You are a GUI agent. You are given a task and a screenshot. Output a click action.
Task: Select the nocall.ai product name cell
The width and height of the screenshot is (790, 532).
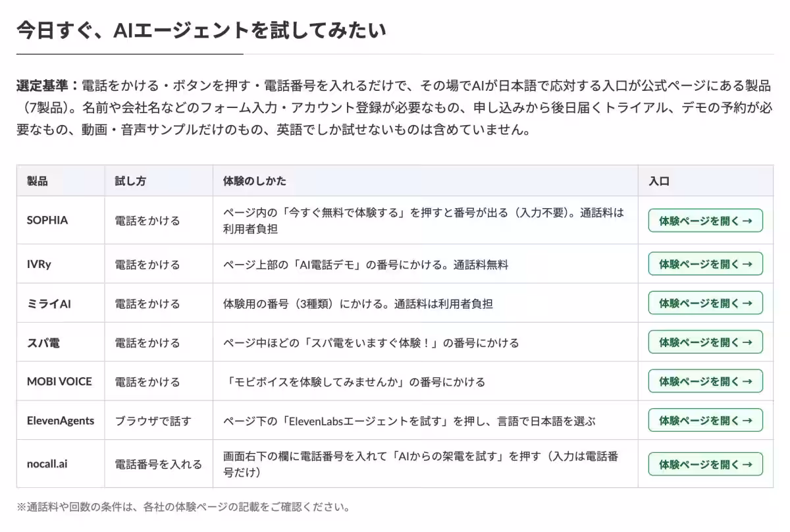click(61, 464)
